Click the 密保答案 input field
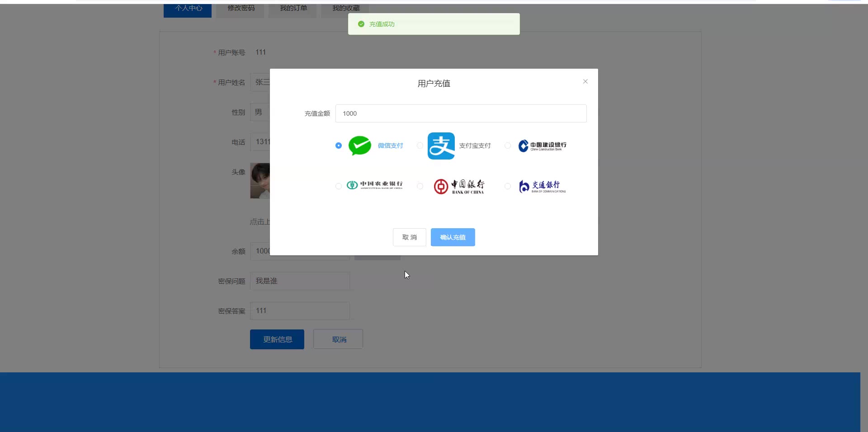Image resolution: width=868 pixels, height=432 pixels. [x=300, y=311]
